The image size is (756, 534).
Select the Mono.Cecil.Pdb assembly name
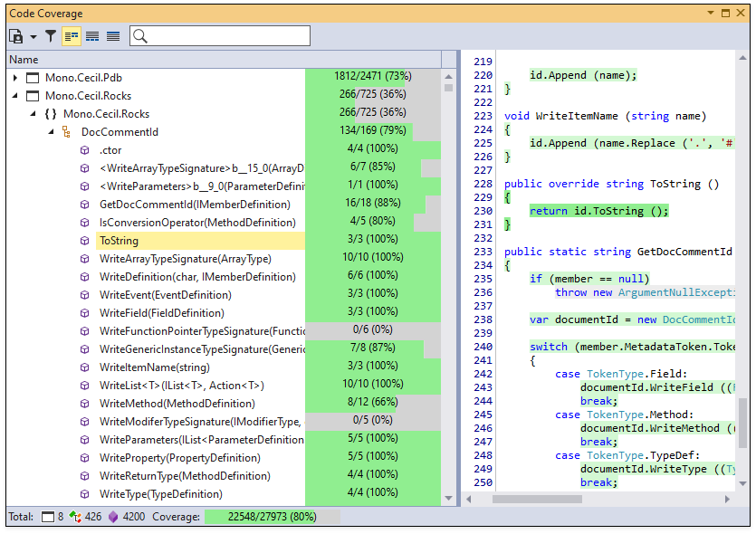[83, 78]
